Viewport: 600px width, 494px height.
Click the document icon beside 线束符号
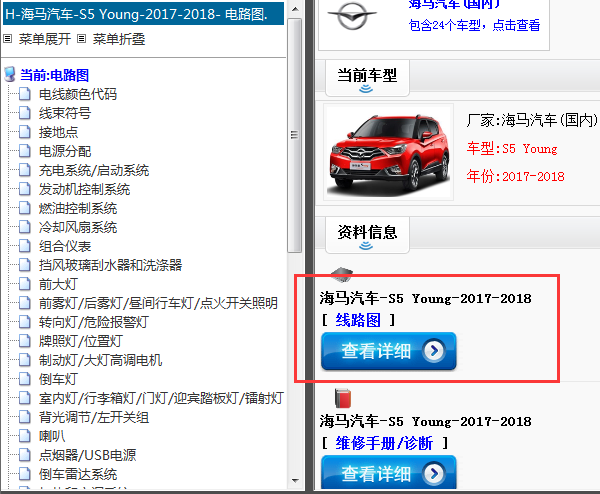click(25, 113)
